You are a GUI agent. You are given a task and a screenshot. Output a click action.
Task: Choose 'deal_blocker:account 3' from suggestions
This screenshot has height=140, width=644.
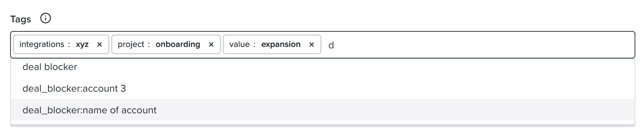(x=323, y=88)
